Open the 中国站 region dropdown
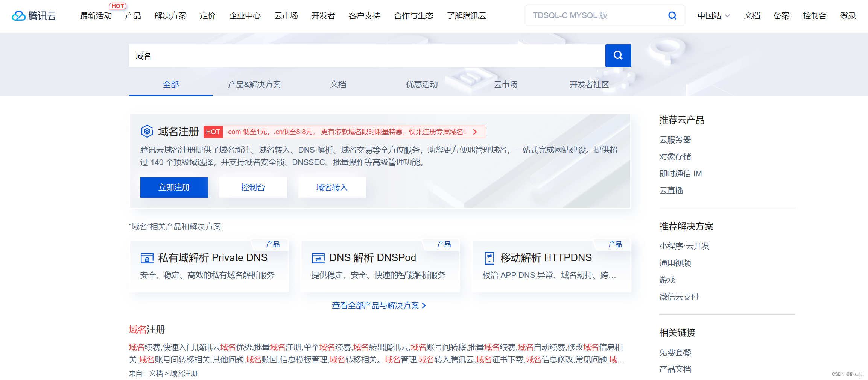Screen dimensions: 868x380 (x=713, y=16)
